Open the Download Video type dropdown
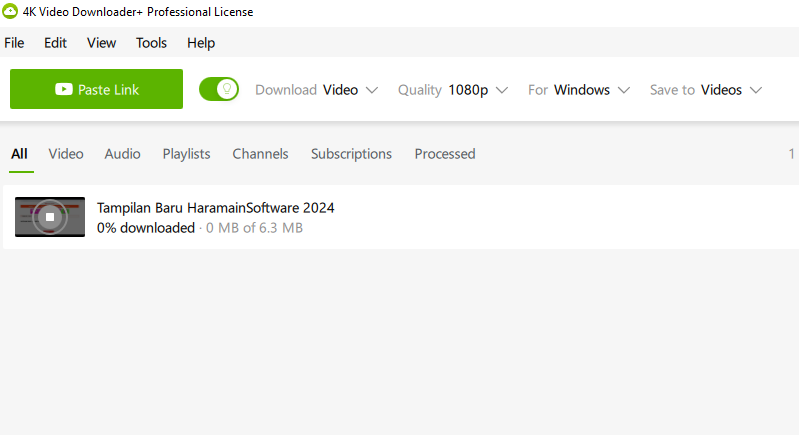This screenshot has height=435, width=799. tap(316, 90)
